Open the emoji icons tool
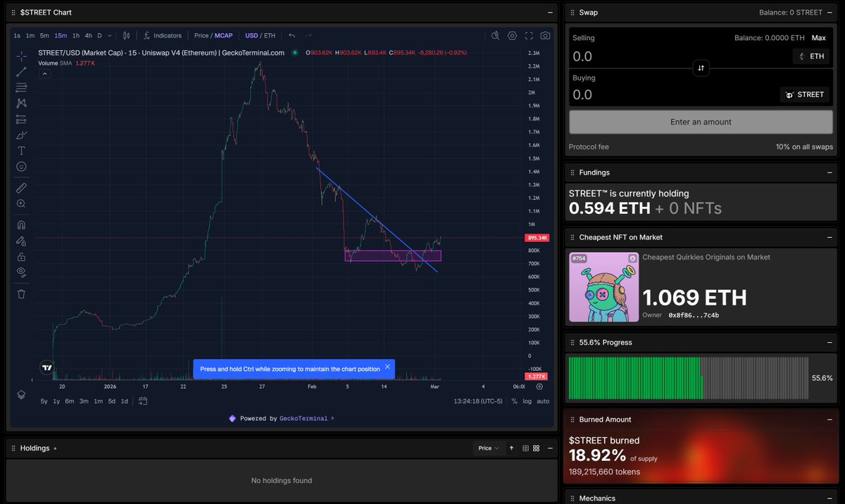This screenshot has width=845, height=504. pyautogui.click(x=21, y=166)
